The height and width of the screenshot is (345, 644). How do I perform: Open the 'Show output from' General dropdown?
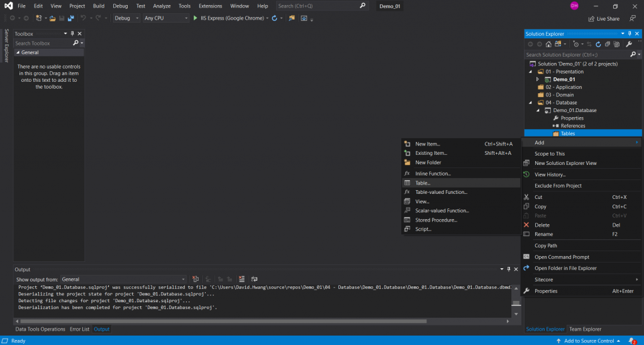[123, 279]
